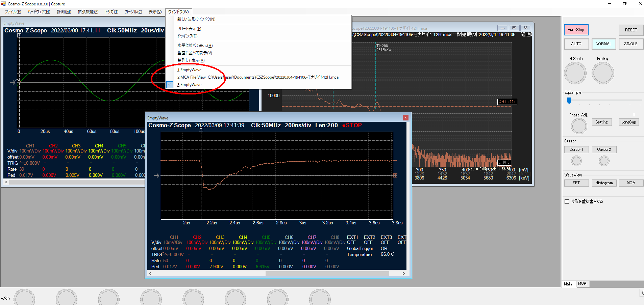Choose 新しい波形ウィンドウ(N) menu item
This screenshot has width=644, height=305.
(x=196, y=19)
